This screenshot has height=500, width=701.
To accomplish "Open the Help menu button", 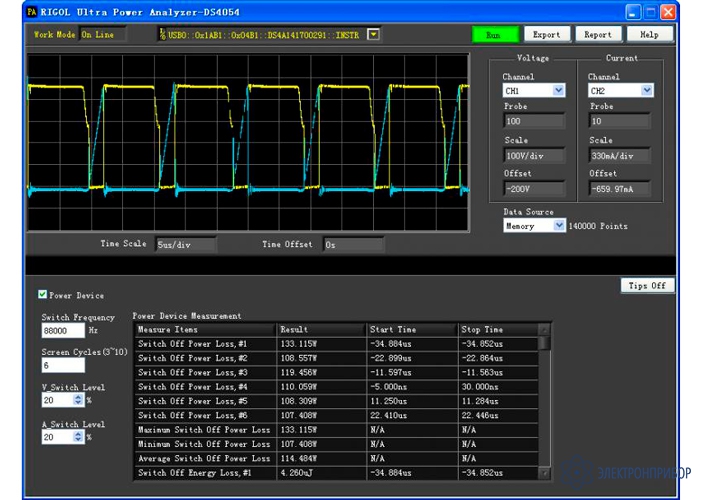I will 649,34.
